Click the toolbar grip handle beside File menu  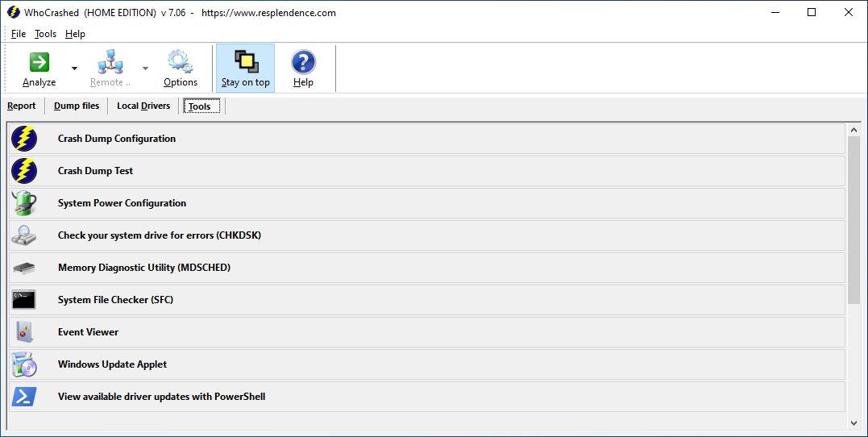coord(6,34)
